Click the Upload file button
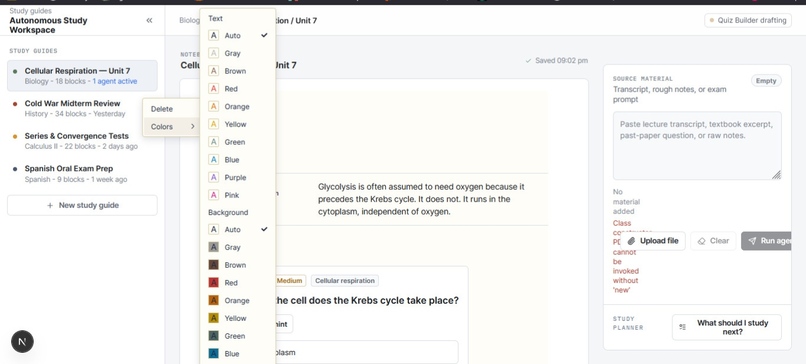Viewport: 806px width, 364px height. pyautogui.click(x=653, y=241)
